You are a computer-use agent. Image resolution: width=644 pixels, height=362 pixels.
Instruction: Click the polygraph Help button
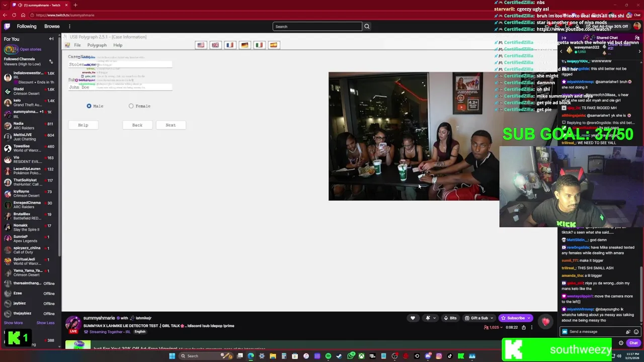83,125
